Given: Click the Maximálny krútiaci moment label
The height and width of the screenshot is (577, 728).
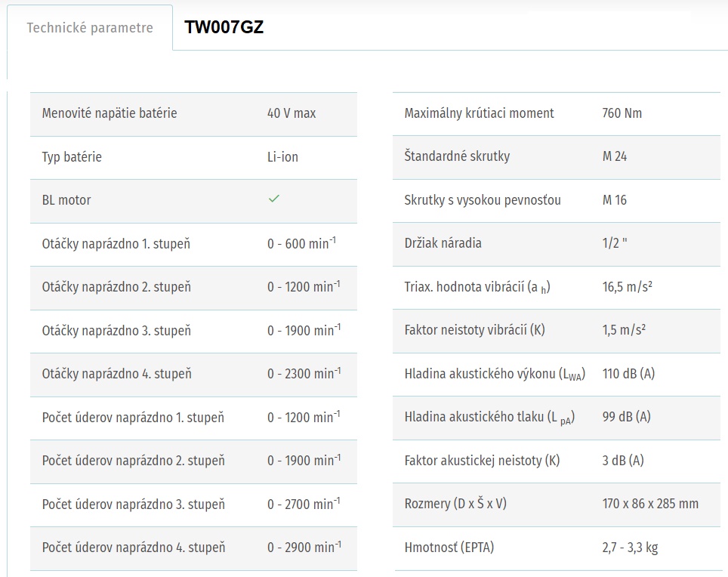Looking at the screenshot, I should click(479, 113).
